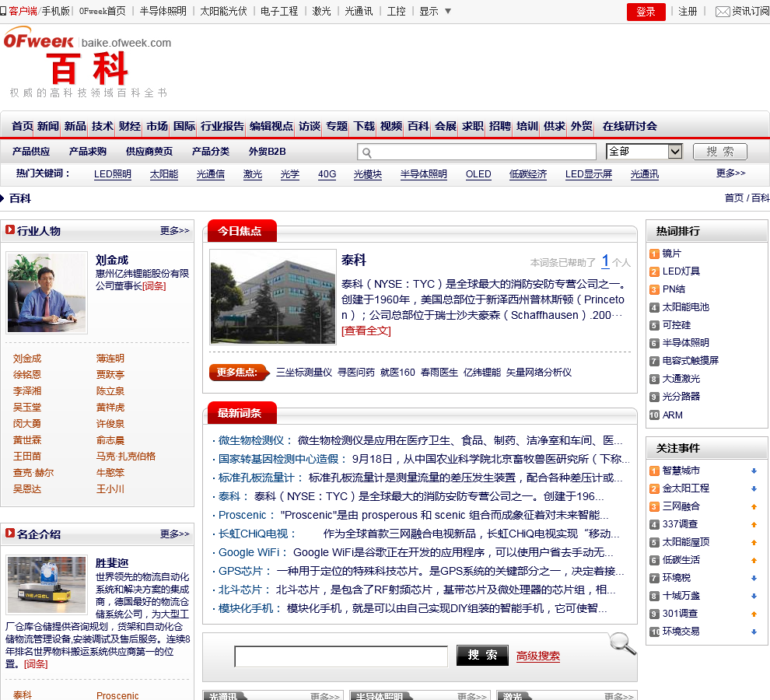Click the down arrow beside 环境交易
The height and width of the screenshot is (700, 770).
[x=754, y=632]
